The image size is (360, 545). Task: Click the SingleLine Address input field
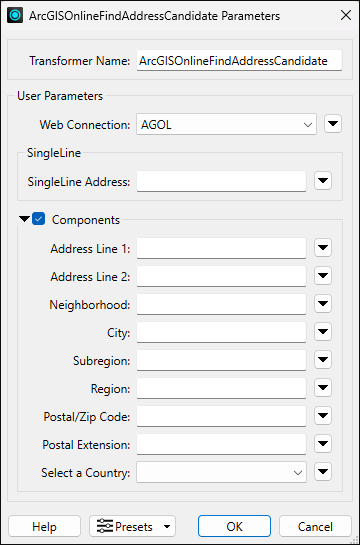tap(221, 181)
